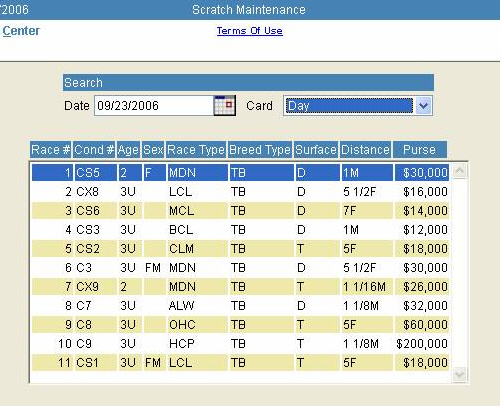Click the Date field showing 09/23/2006

coord(154,106)
